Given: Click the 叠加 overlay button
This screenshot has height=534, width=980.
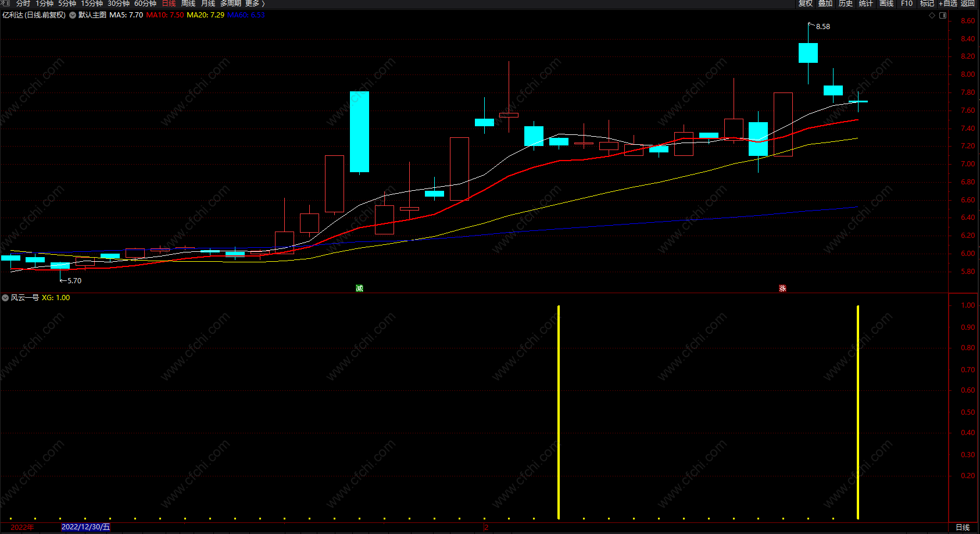Looking at the screenshot, I should [x=825, y=3].
